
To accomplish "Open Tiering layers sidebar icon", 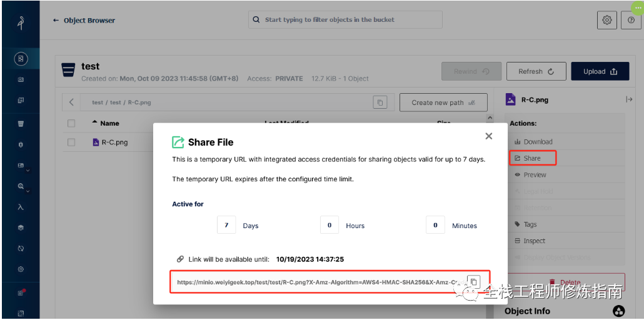I will pos(21,227).
